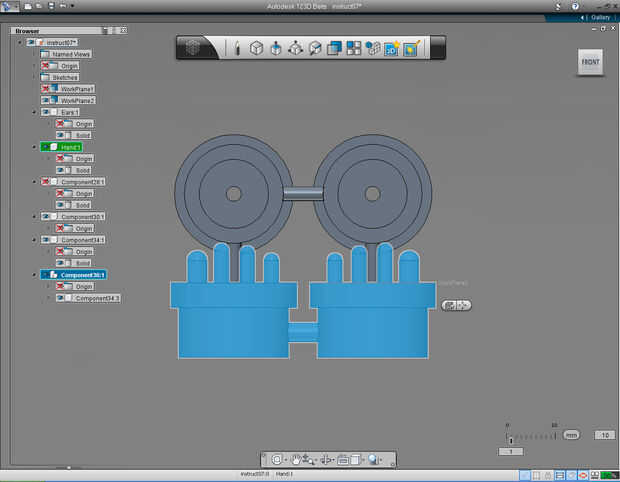Select the Pattern grid tool in toolbar
The width and height of the screenshot is (620, 482).
(x=353, y=48)
